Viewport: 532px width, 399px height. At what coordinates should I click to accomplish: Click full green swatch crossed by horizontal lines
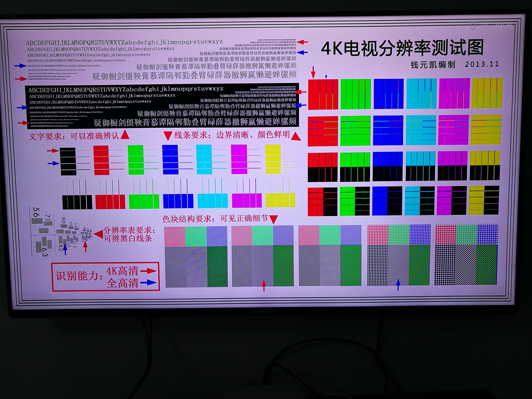tap(355, 131)
